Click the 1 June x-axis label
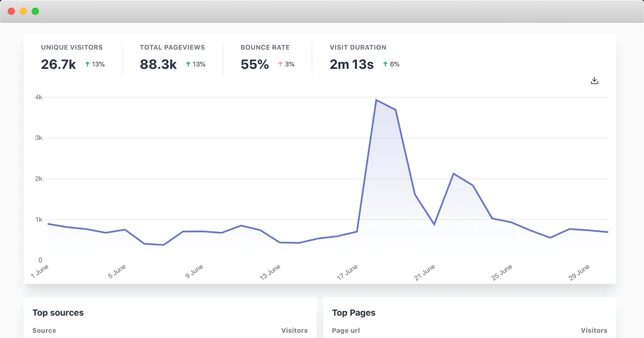The image size is (644, 338). pos(39,271)
